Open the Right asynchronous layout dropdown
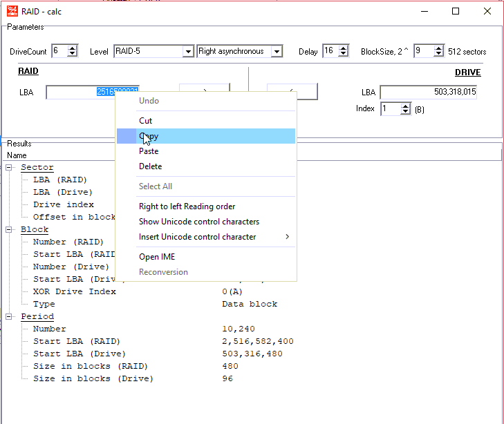Screen dimensions: 504x424 tap(277, 52)
